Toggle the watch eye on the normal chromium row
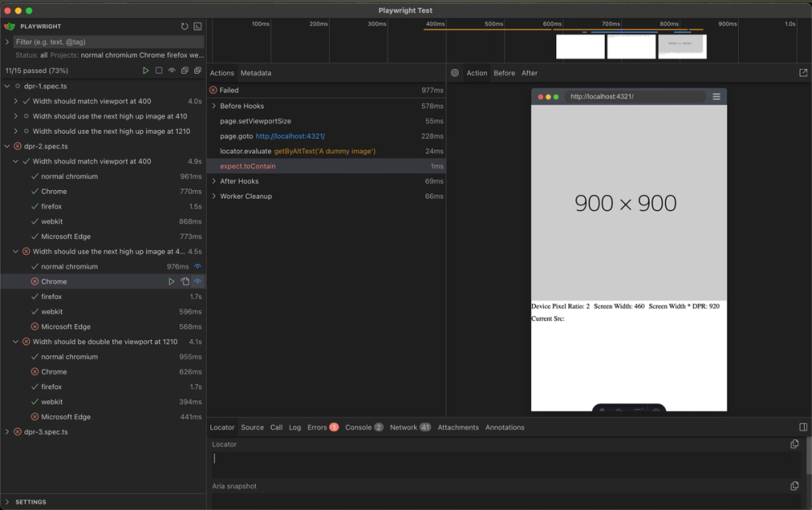Image resolution: width=812 pixels, height=510 pixels. (197, 266)
